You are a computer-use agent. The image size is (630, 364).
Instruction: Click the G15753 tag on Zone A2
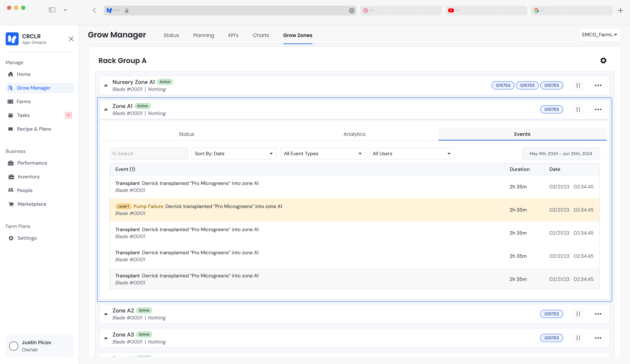tap(551, 314)
